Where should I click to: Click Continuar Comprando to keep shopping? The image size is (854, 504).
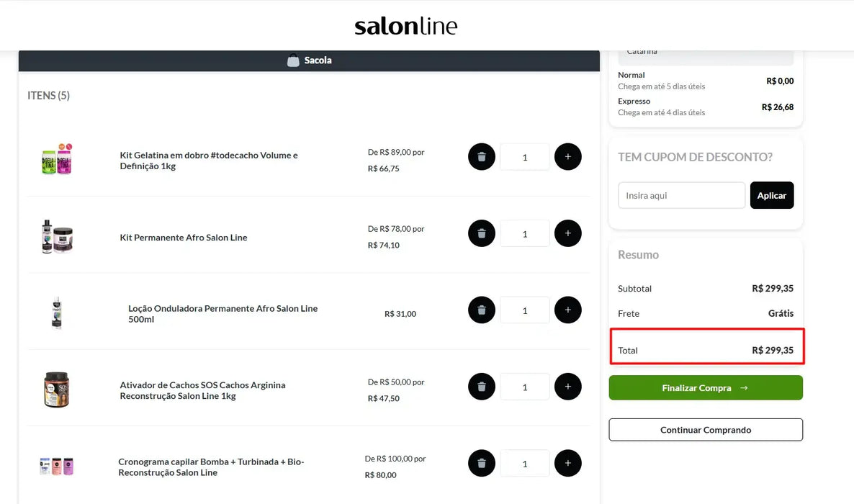705,430
